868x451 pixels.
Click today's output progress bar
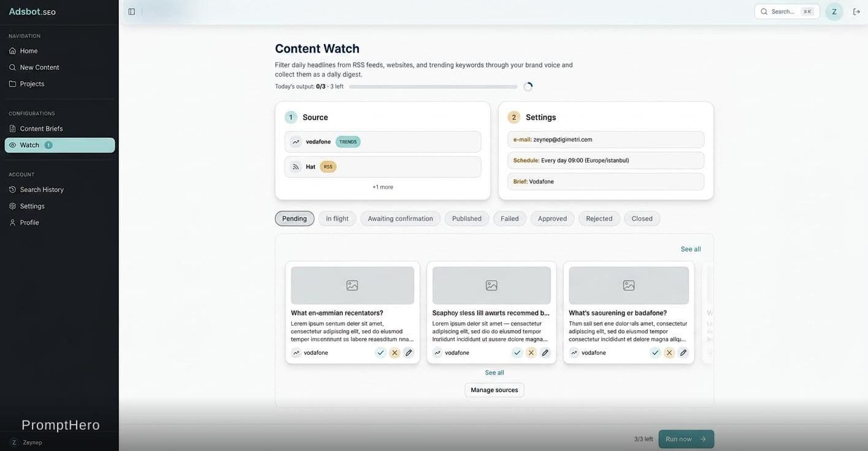pos(433,87)
